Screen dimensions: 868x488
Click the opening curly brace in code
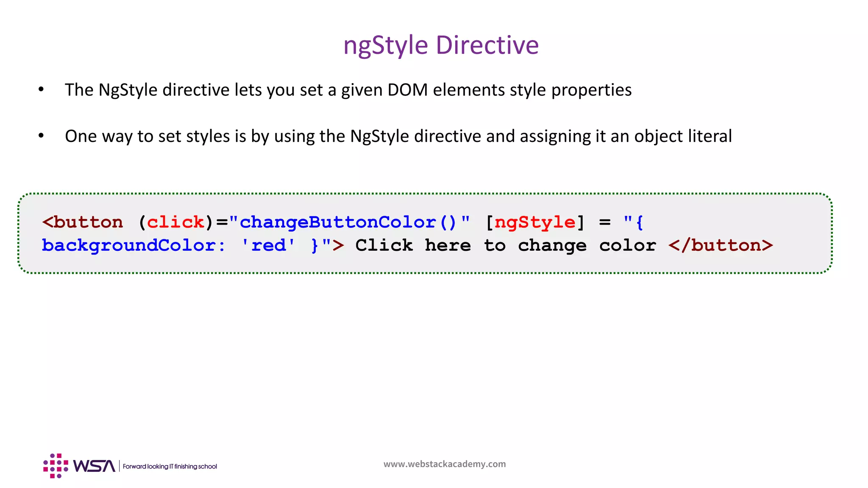coord(640,222)
